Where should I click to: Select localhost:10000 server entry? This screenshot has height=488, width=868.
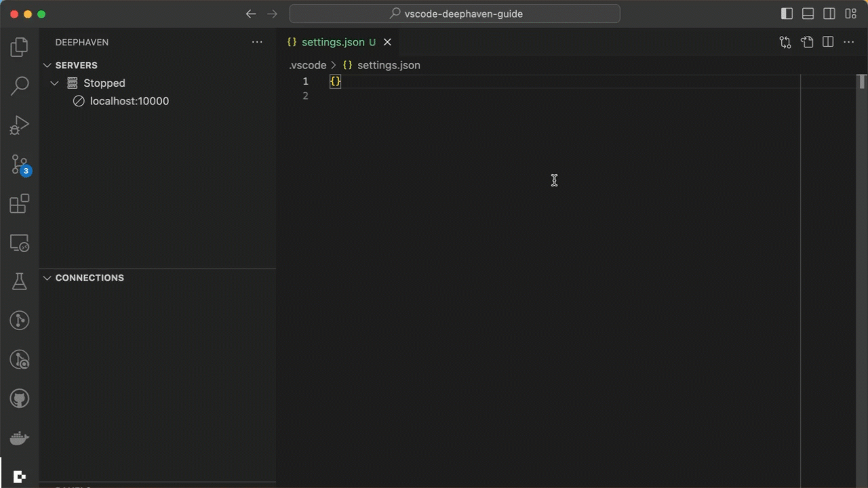point(129,101)
